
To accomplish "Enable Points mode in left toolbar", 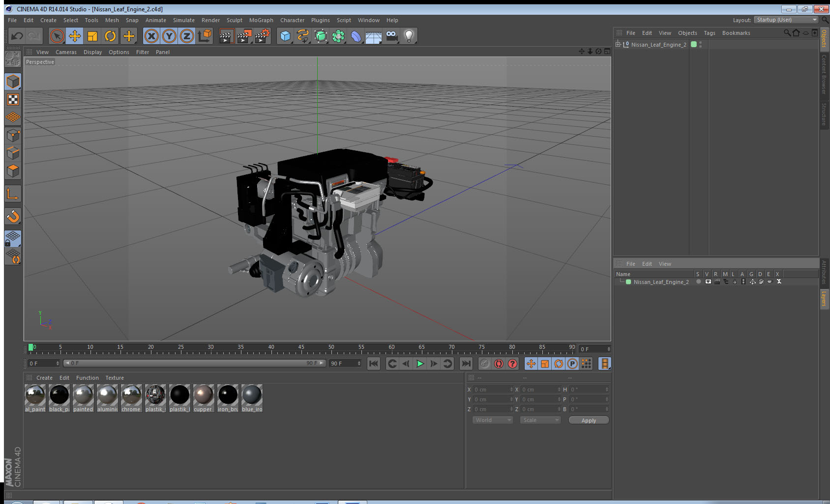I will pyautogui.click(x=13, y=135).
